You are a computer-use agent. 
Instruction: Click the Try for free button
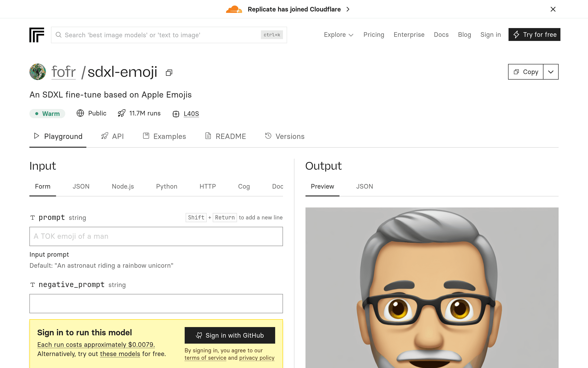pos(534,34)
